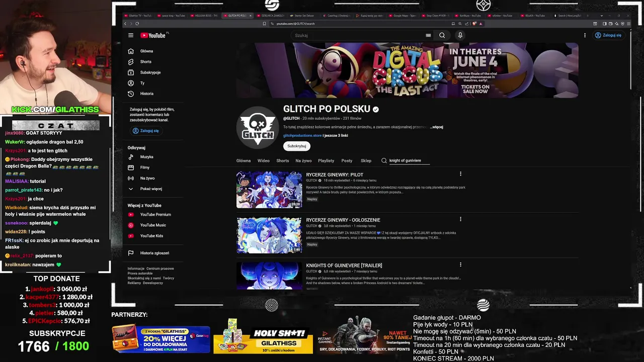Click the channel search field 'knight of guiniviere'
The image size is (644, 362).
pyautogui.click(x=409, y=160)
